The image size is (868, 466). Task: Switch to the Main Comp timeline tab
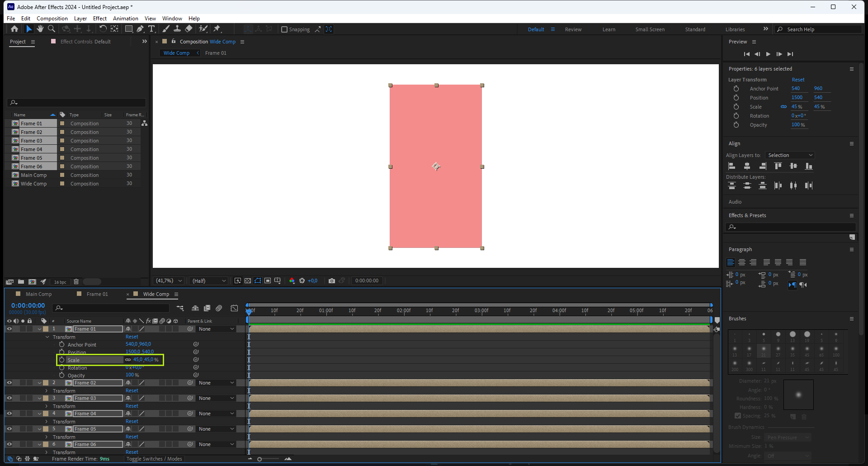[38, 294]
